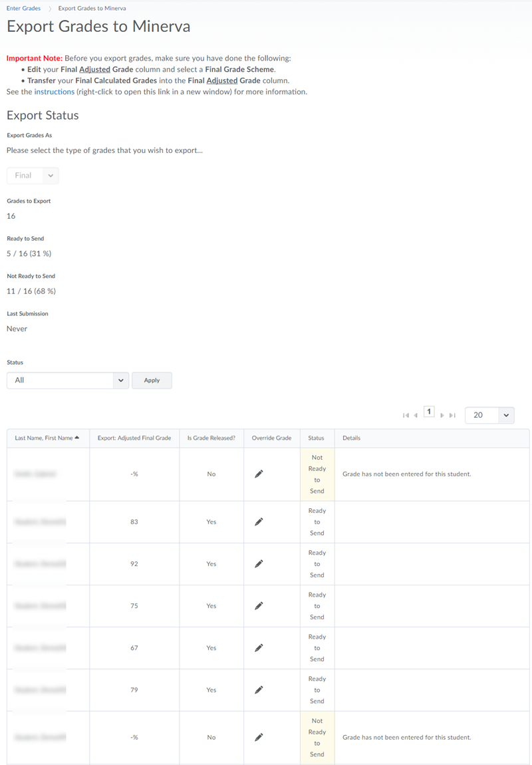Image resolution: width=532 pixels, height=765 pixels.
Task: Click the previous page arrow icon
Action: tap(416, 414)
